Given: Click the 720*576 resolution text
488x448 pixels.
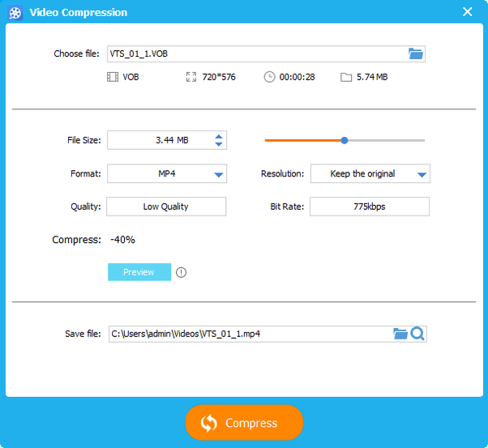Looking at the screenshot, I should click(219, 77).
